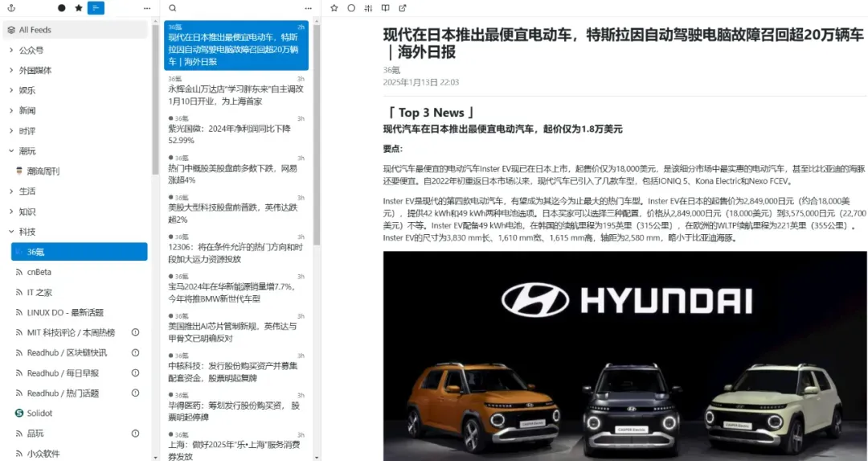Click the article list vertical scrollbar
The height and width of the screenshot is (461, 868).
coord(317,134)
